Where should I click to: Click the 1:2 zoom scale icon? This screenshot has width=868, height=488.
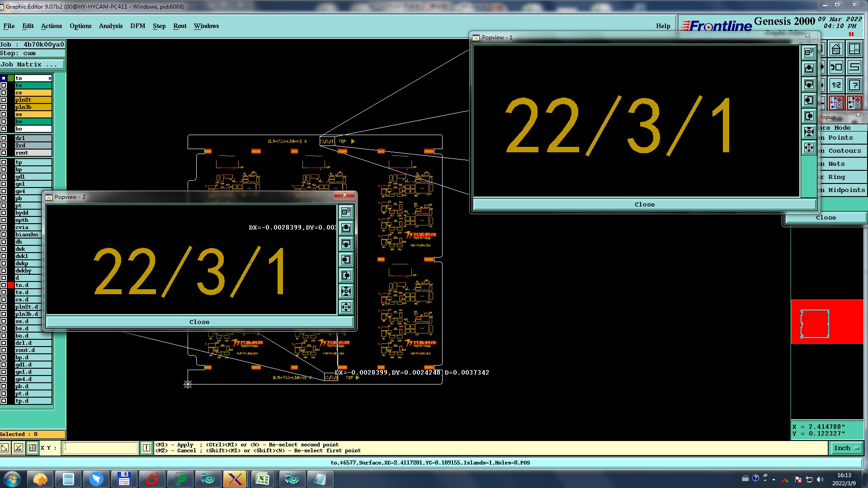pyautogui.click(x=836, y=85)
